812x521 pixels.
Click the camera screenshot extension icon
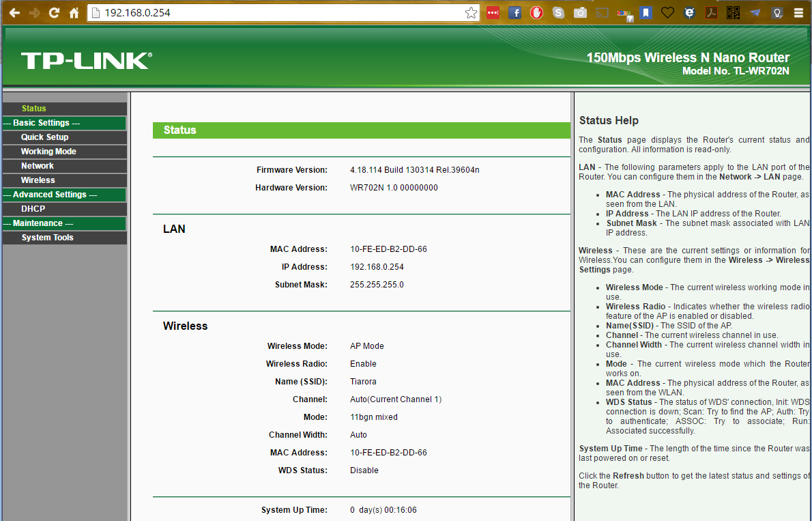point(580,13)
